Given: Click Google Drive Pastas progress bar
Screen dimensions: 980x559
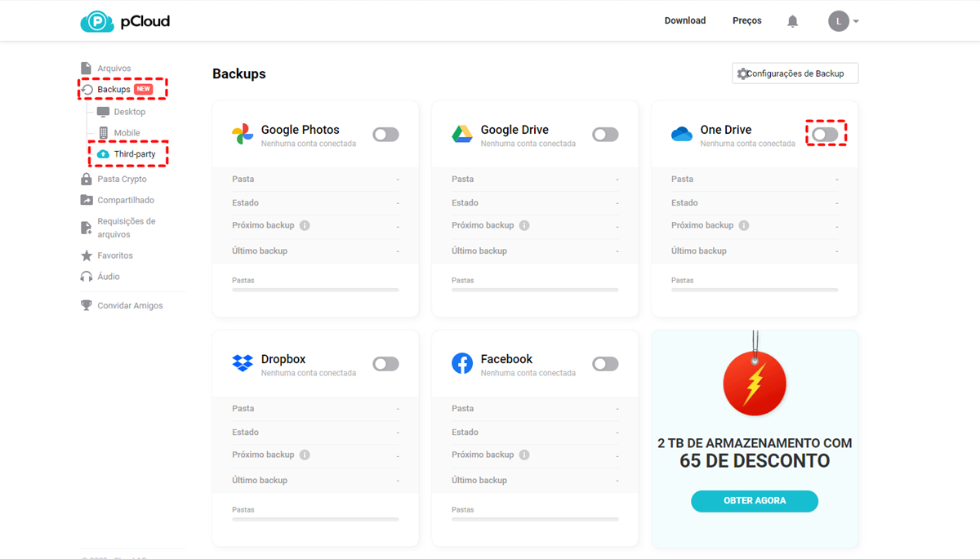Looking at the screenshot, I should (535, 290).
